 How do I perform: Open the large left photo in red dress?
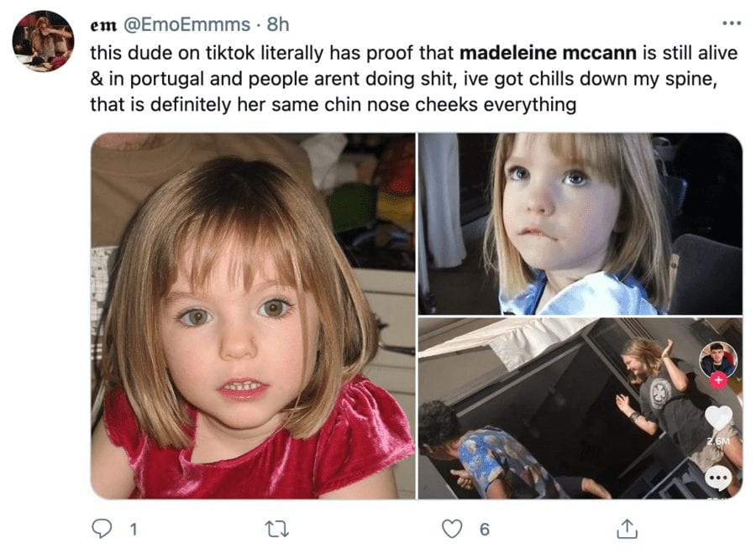pos(252,316)
